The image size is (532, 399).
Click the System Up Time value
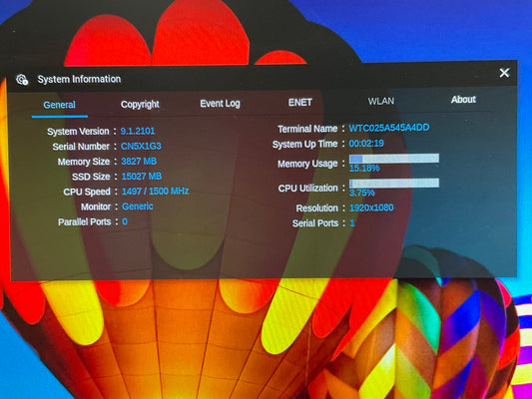click(x=366, y=144)
